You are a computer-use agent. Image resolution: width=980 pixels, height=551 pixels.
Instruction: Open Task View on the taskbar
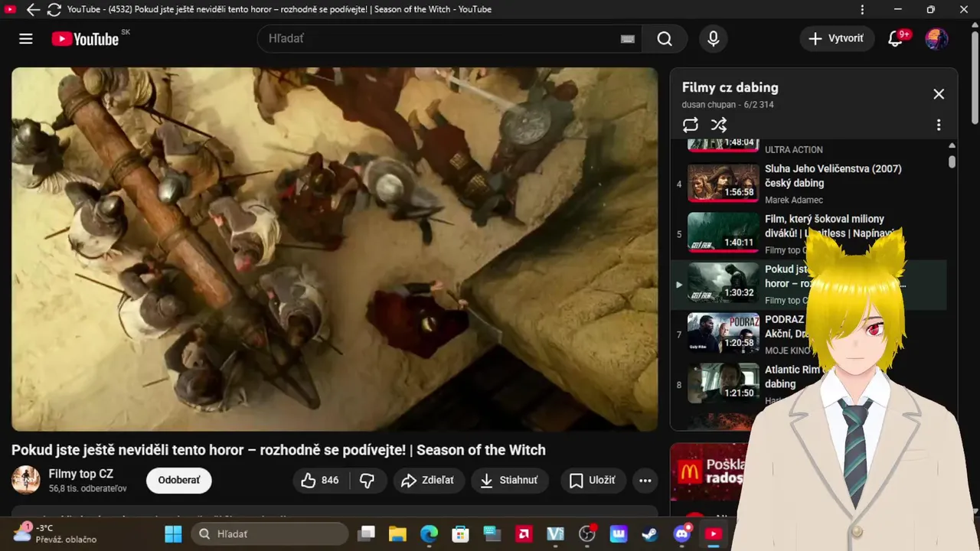[367, 534]
